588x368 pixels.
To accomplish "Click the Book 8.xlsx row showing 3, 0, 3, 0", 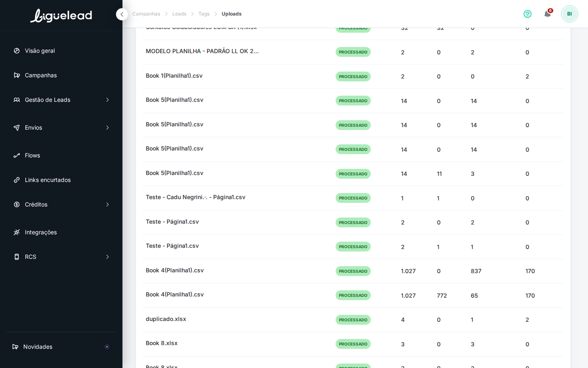I will [353, 344].
